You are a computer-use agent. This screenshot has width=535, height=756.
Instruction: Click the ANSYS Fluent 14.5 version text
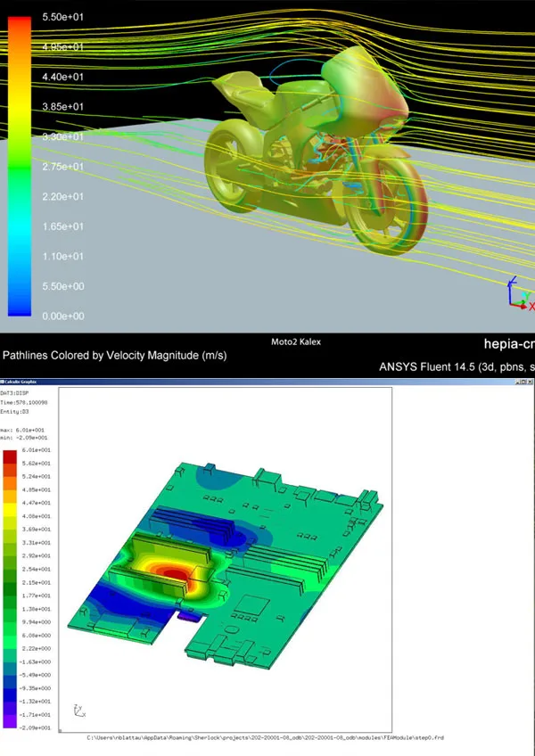pos(457,367)
